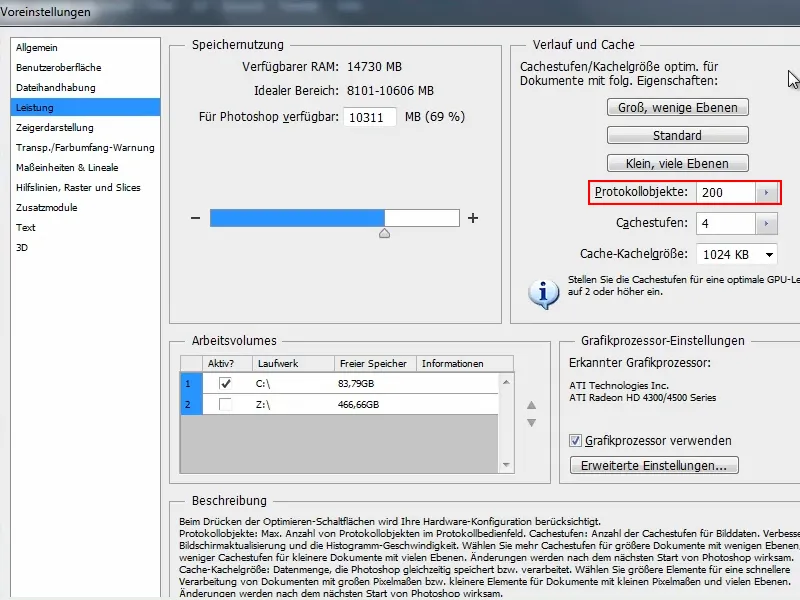Move the scratch disk up with the arrow
This screenshot has width=800, height=600.
[x=531, y=405]
